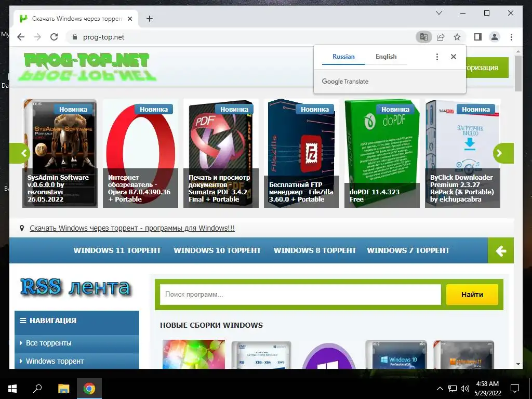Toggle the НАВИГАЦИЯ hamburger menu

click(x=23, y=321)
